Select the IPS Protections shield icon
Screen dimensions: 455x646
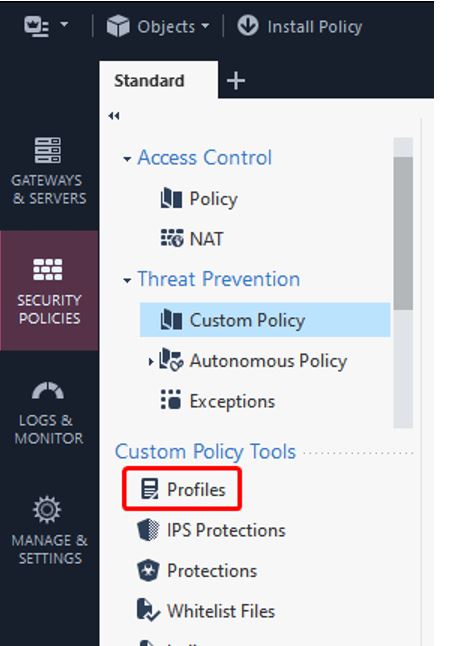coord(148,530)
